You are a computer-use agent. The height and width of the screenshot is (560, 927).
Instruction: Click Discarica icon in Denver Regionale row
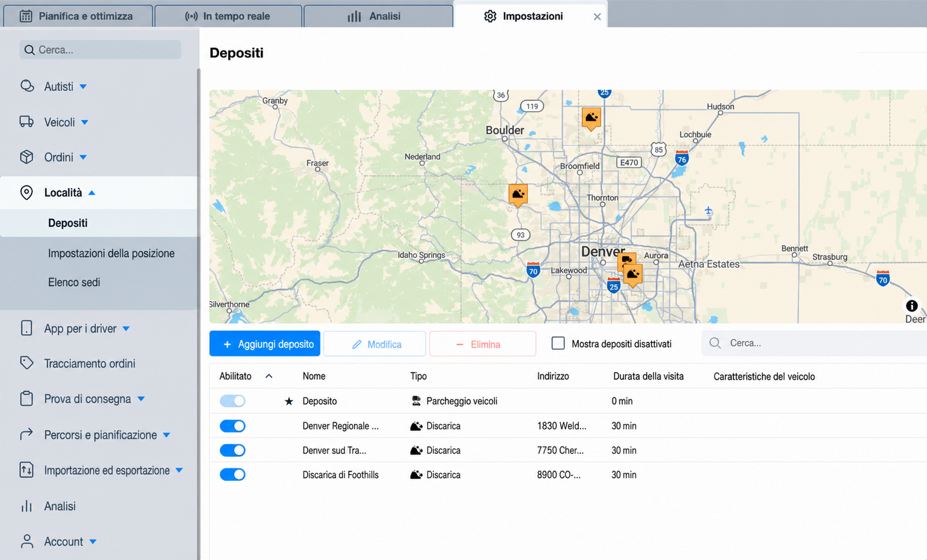pyautogui.click(x=416, y=426)
